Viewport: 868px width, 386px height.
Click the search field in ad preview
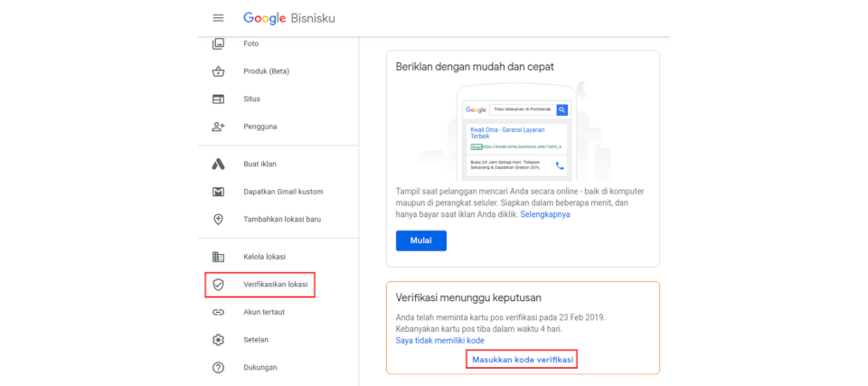pos(524,109)
